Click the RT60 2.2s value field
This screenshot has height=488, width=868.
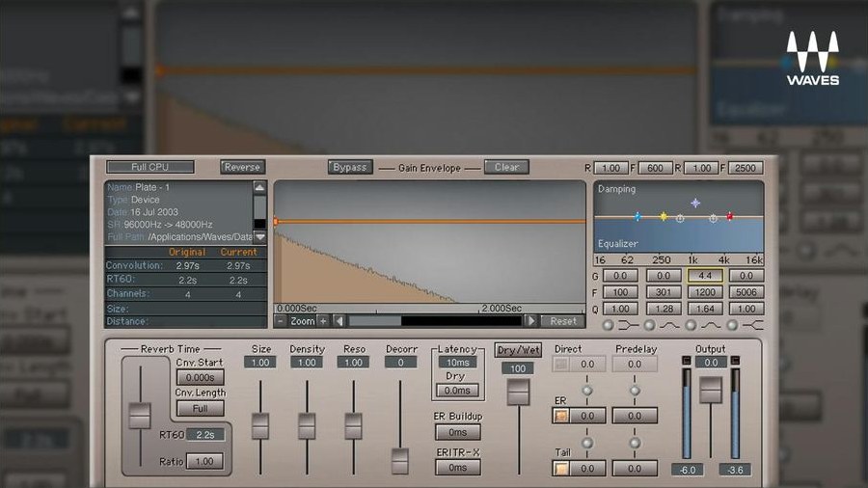point(205,435)
